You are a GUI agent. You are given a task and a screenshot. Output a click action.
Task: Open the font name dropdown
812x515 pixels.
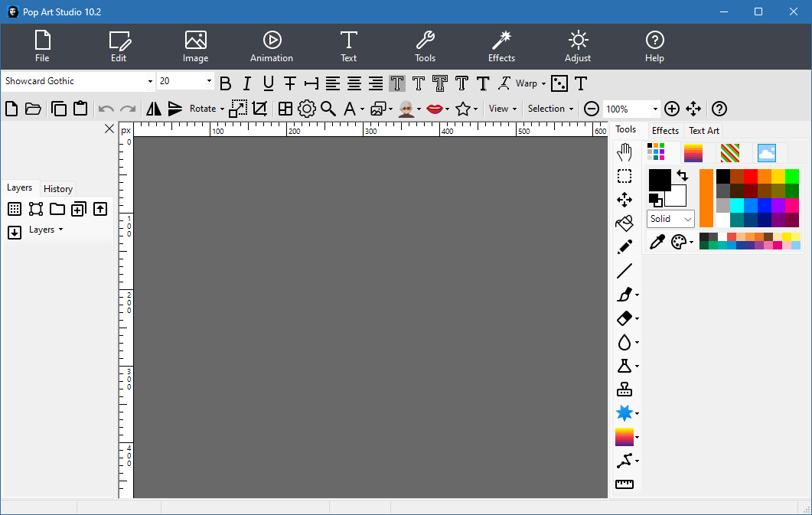[150, 81]
